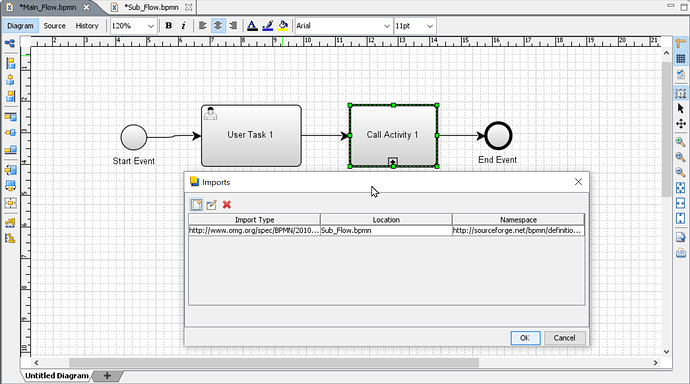Toggle bold text formatting
Image resolution: width=690 pixels, height=384 pixels.
(x=169, y=26)
